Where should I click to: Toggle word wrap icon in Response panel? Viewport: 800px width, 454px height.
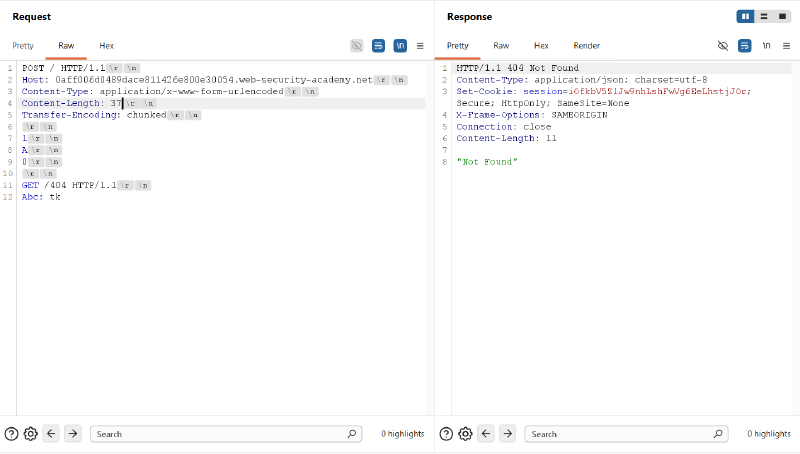tap(744, 46)
